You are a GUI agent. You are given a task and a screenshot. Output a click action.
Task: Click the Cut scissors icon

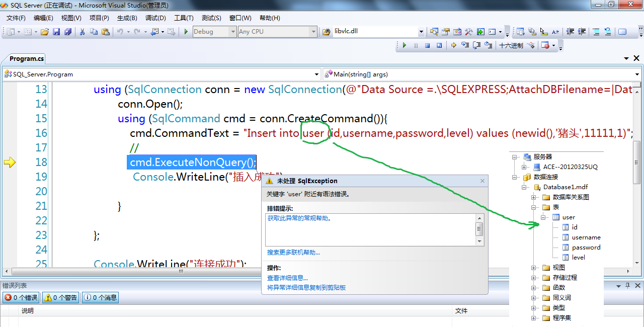coord(82,32)
